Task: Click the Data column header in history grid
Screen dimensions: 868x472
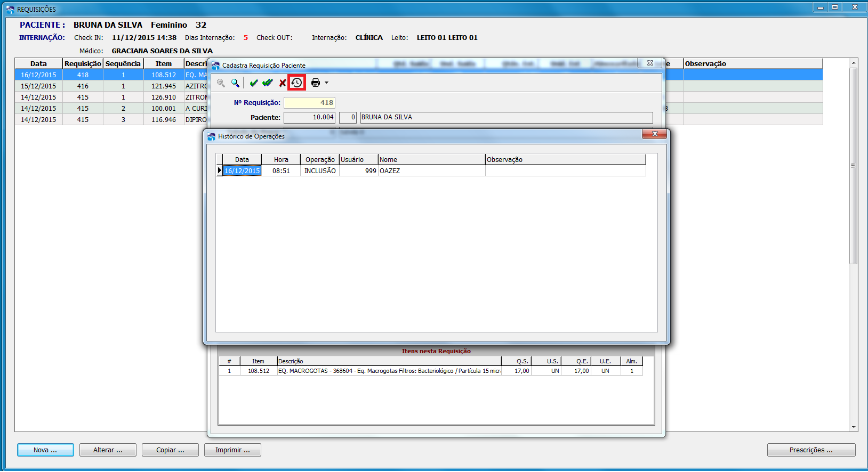Action: (242, 160)
